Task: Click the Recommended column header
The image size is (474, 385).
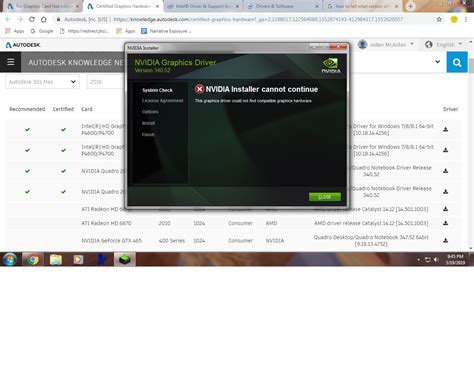Action: point(27,109)
